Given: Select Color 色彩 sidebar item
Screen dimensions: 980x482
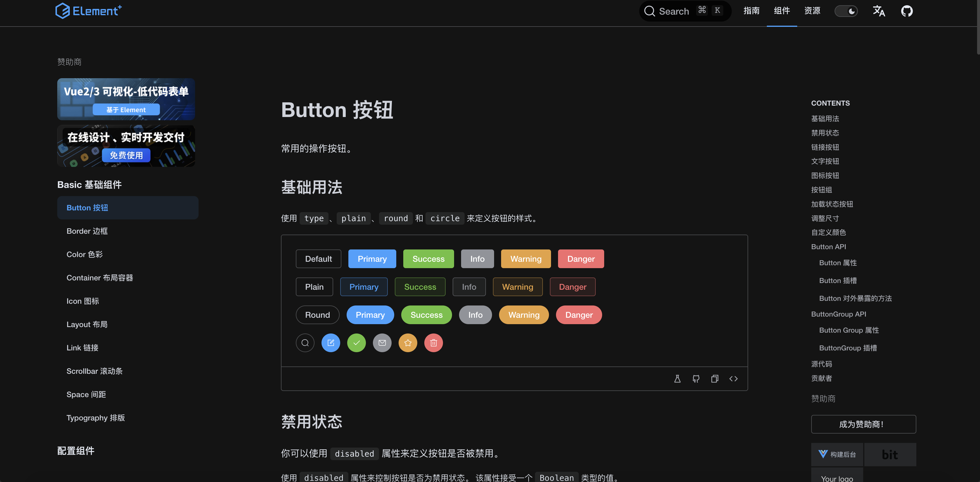Looking at the screenshot, I should [x=84, y=255].
